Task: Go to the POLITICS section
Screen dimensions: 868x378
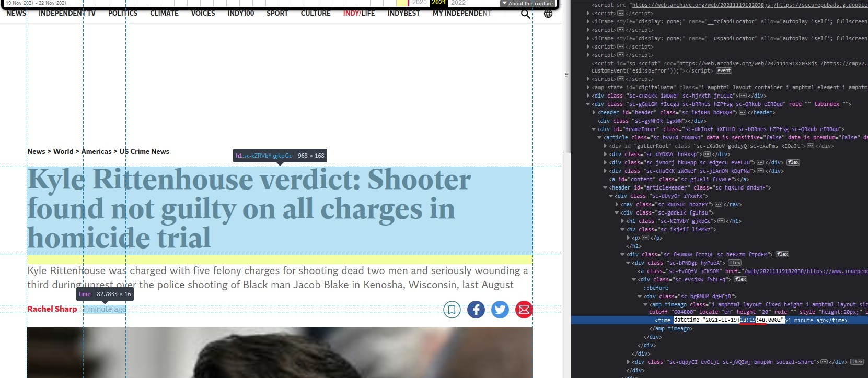Action: [x=123, y=13]
